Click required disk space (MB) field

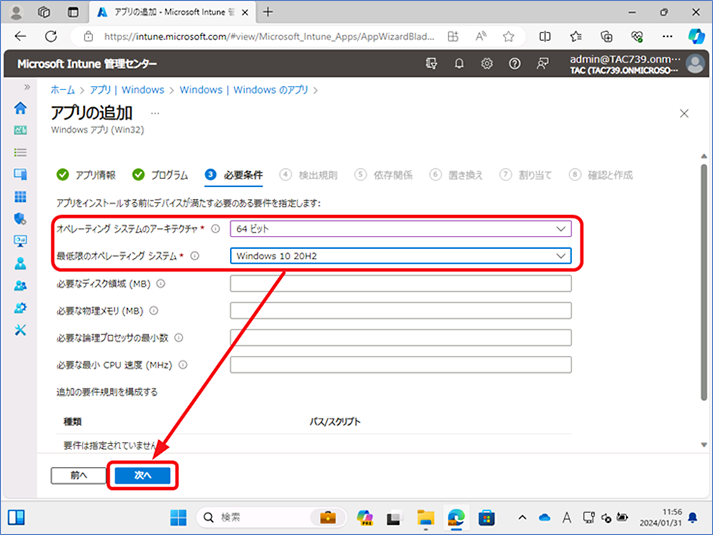coord(401,284)
